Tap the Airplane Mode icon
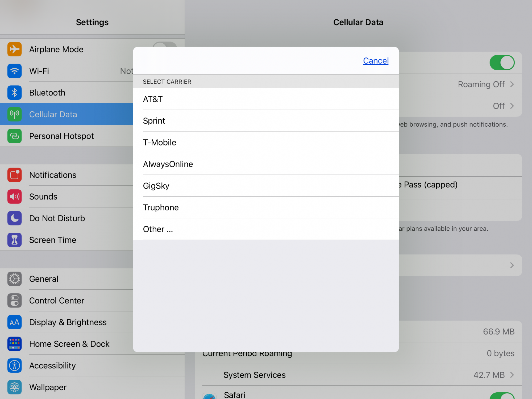This screenshot has height=399, width=532. 14,49
